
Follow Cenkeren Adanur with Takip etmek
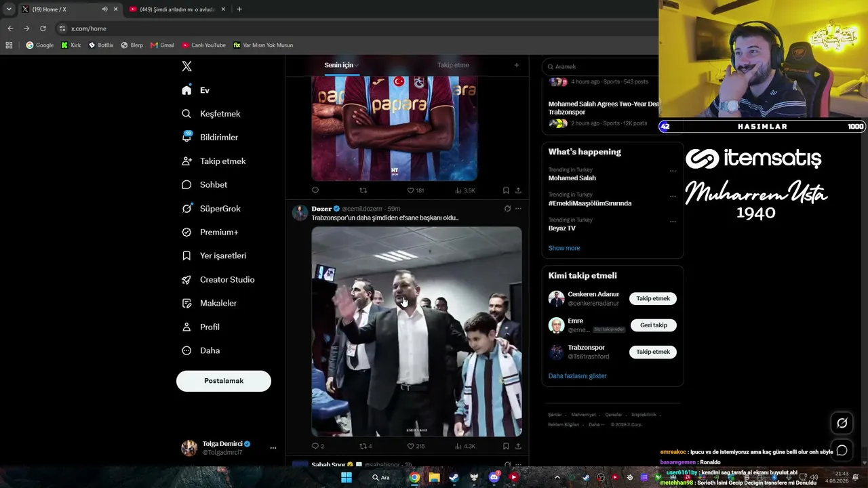653,298
